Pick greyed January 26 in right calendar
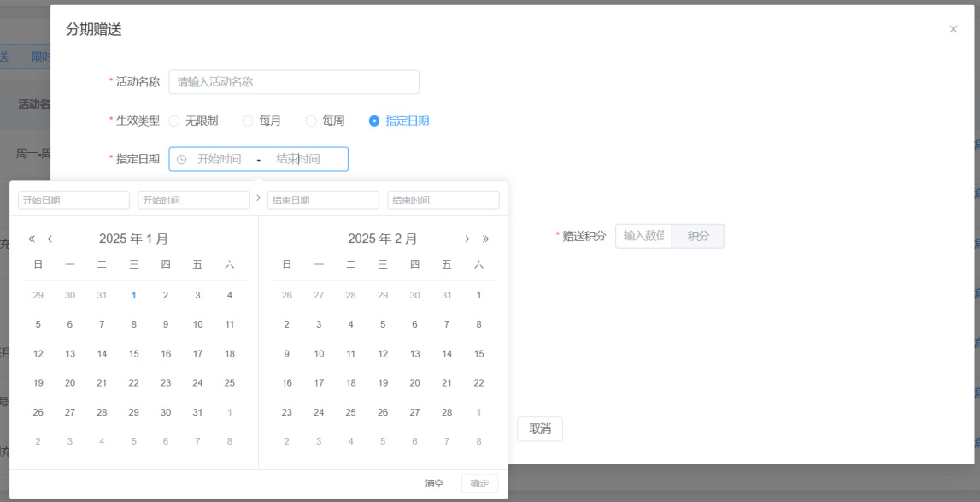Screen dimensions: 980x502 coord(287,295)
